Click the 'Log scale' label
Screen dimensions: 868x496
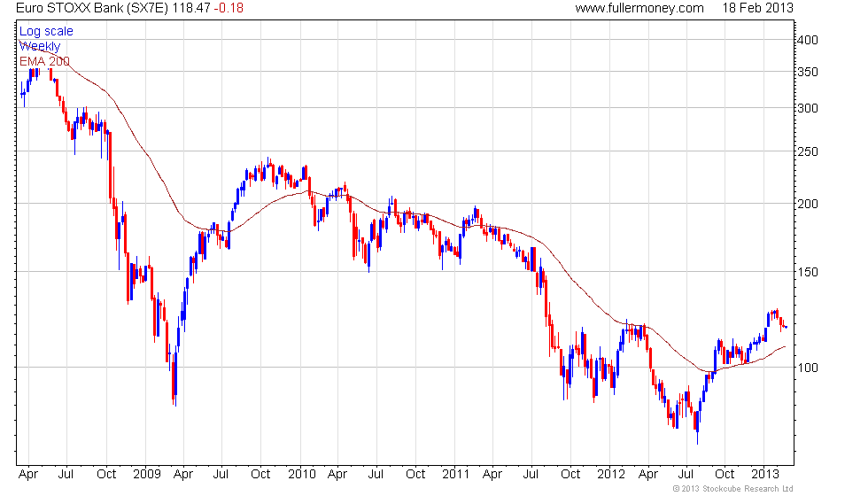[46, 32]
